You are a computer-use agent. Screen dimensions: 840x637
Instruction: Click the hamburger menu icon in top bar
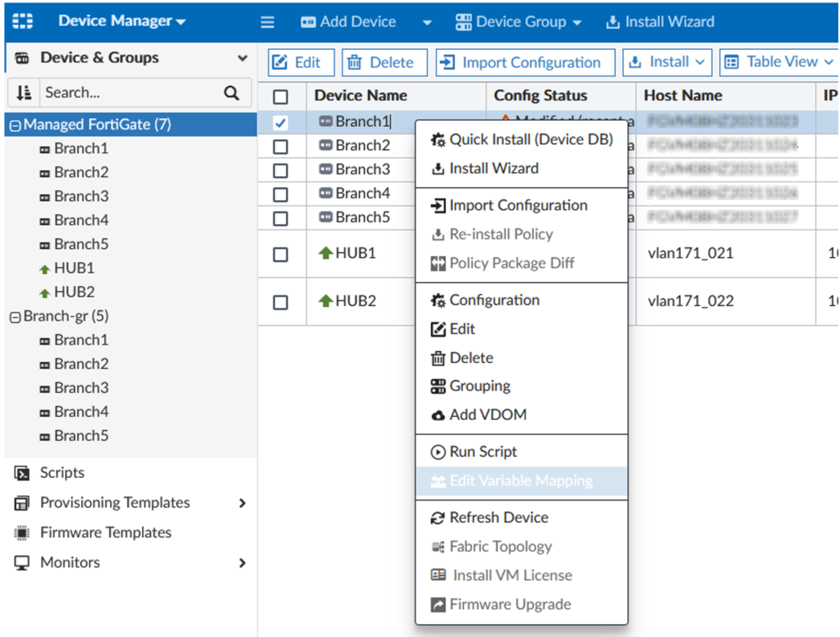coord(268,22)
